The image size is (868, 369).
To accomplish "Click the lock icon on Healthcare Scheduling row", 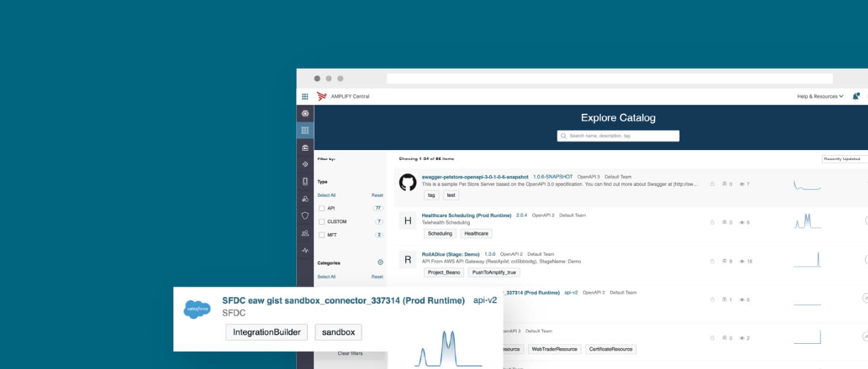I will [x=712, y=223].
